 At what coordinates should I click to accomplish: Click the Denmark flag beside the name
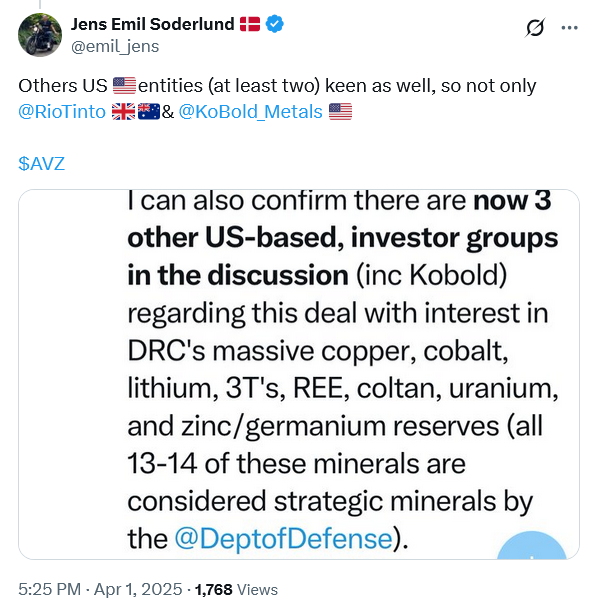click(x=250, y=24)
